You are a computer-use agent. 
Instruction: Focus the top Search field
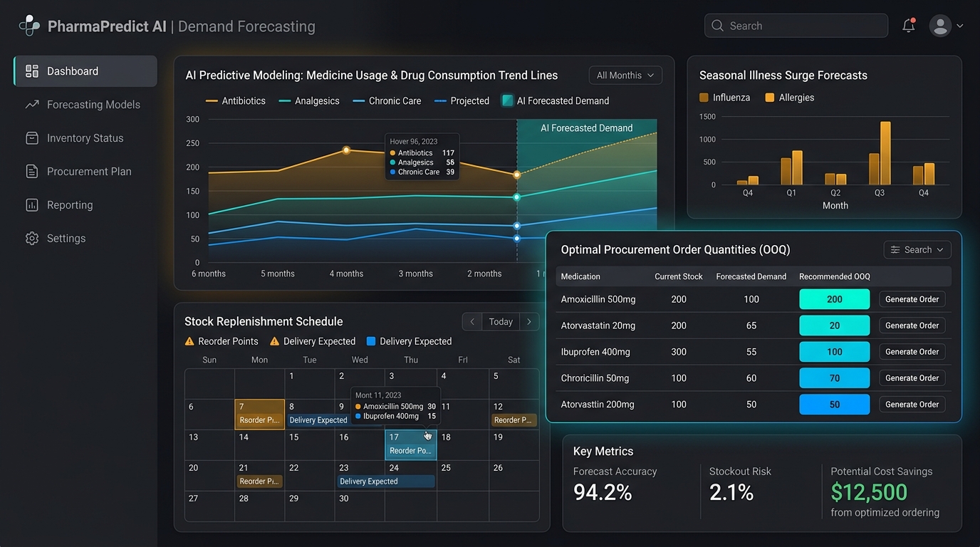click(x=796, y=26)
